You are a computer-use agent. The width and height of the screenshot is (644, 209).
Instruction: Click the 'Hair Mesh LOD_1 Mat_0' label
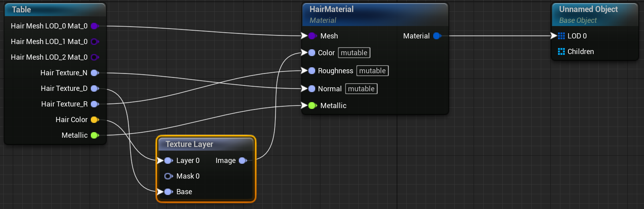[x=49, y=42]
